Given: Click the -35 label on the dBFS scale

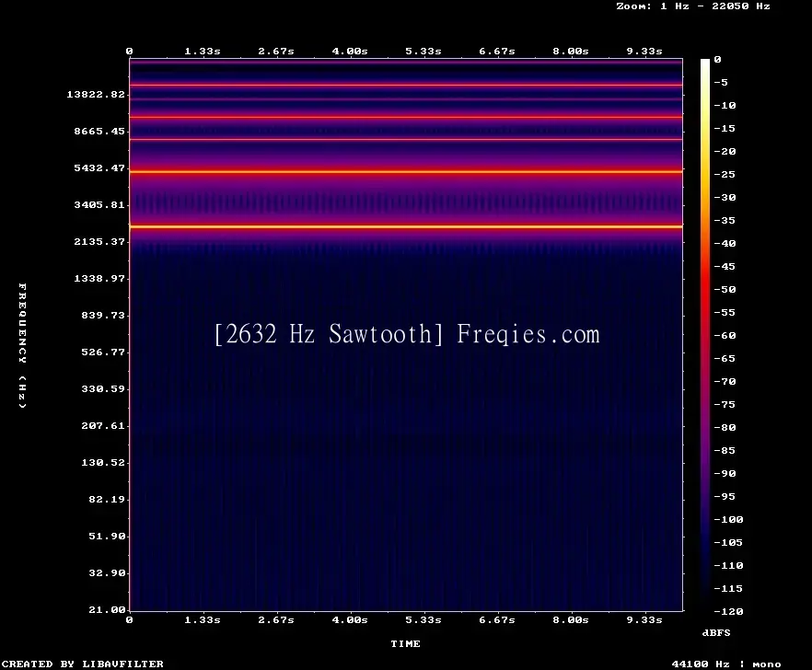Looking at the screenshot, I should click(x=725, y=220).
